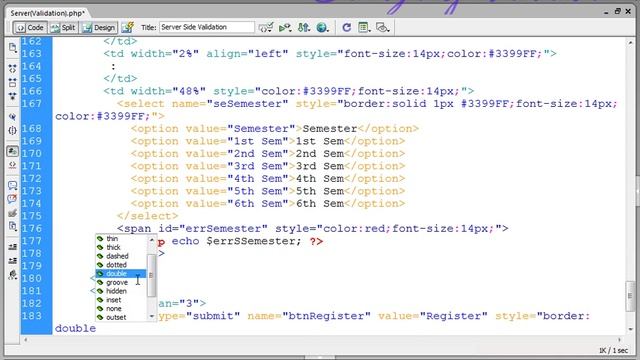Click code hint list scroll-down arrow

151,316
